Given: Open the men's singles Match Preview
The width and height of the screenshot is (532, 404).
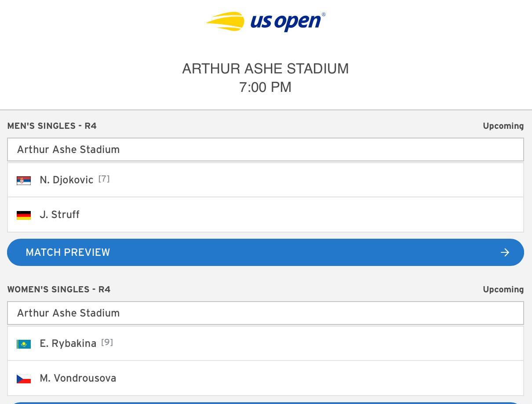Looking at the screenshot, I should pyautogui.click(x=265, y=252).
